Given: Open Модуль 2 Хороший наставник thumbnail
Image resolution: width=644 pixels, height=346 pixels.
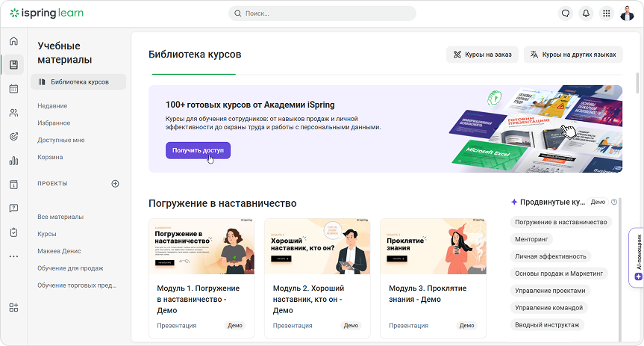Looking at the screenshot, I should [x=317, y=247].
